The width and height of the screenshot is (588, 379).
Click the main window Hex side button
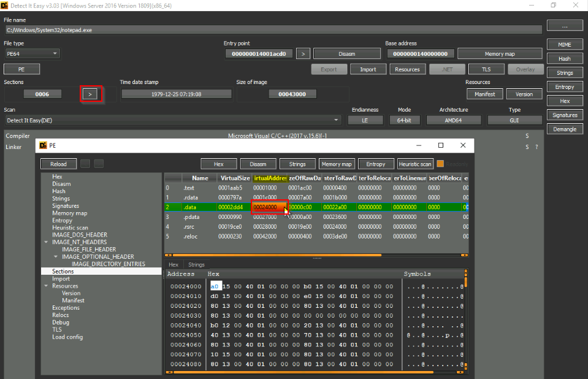[565, 101]
